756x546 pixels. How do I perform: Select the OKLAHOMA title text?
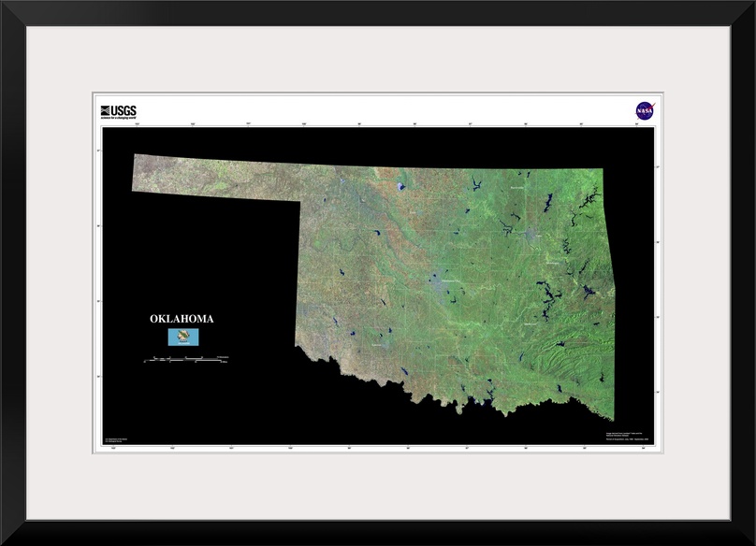point(182,319)
